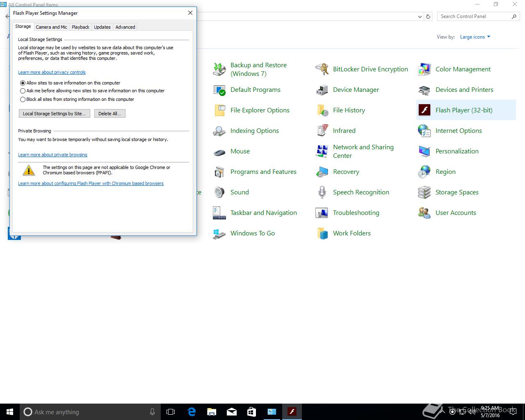
Task: Open the Devices and Printers icon
Action: (425, 90)
